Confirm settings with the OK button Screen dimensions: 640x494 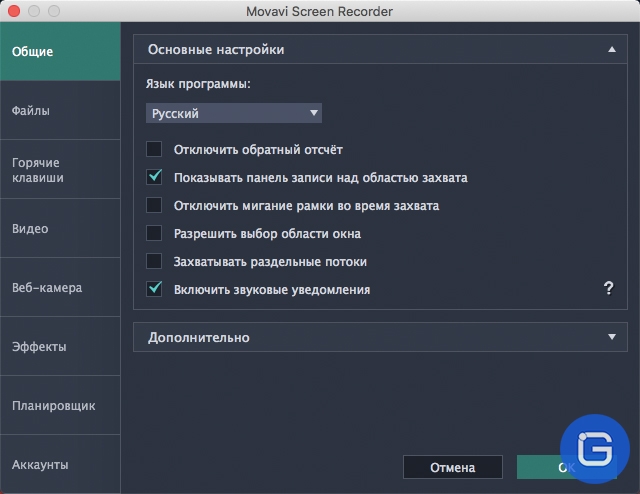[567, 467]
